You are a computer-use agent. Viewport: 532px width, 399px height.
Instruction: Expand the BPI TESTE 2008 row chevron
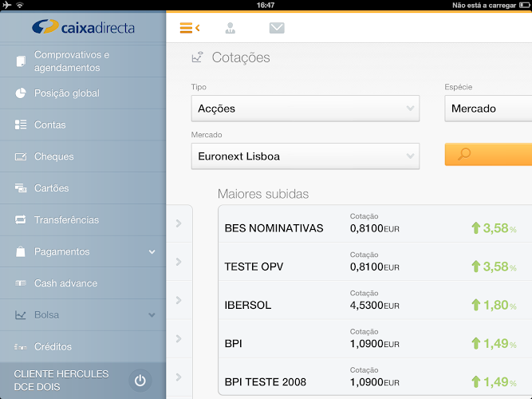coord(179,377)
